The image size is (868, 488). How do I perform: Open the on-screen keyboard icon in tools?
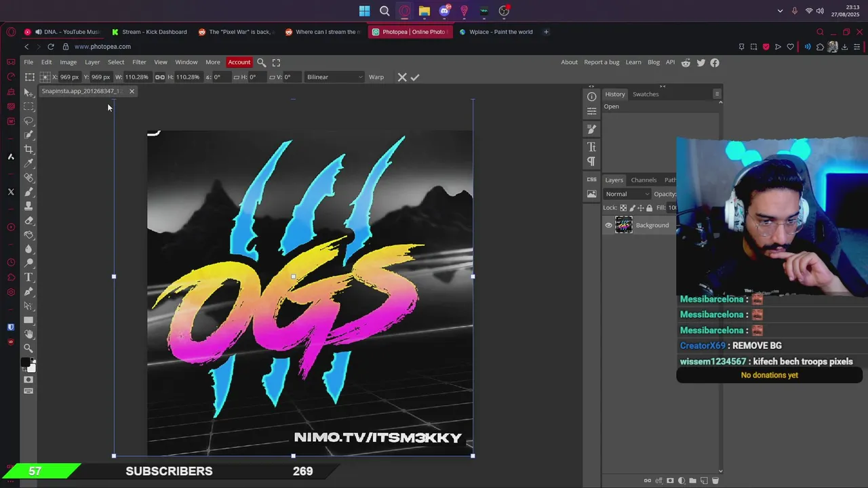[x=28, y=391]
